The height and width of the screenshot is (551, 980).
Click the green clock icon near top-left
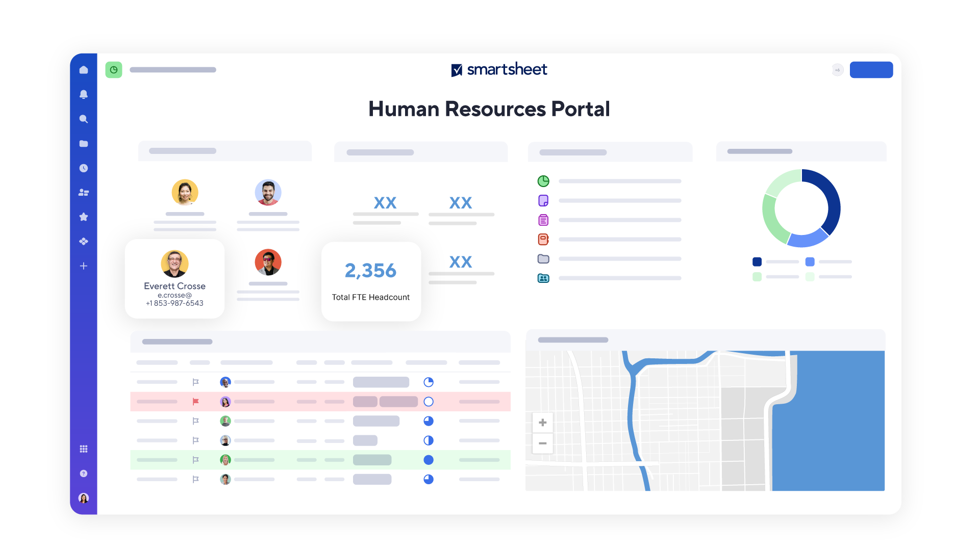point(114,70)
